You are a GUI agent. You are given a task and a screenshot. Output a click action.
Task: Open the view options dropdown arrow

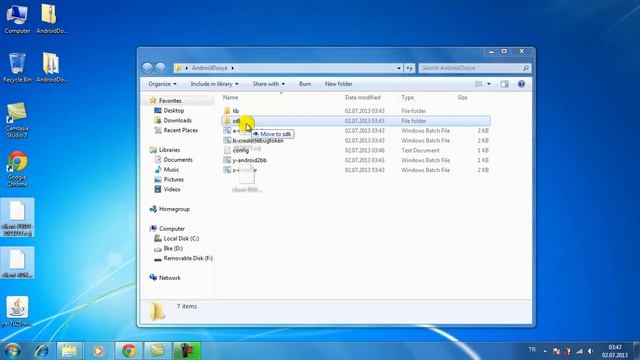click(x=489, y=84)
